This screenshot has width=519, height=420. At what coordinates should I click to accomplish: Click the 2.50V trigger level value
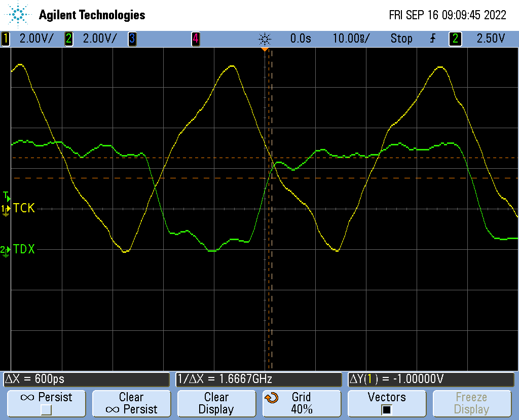pos(491,39)
